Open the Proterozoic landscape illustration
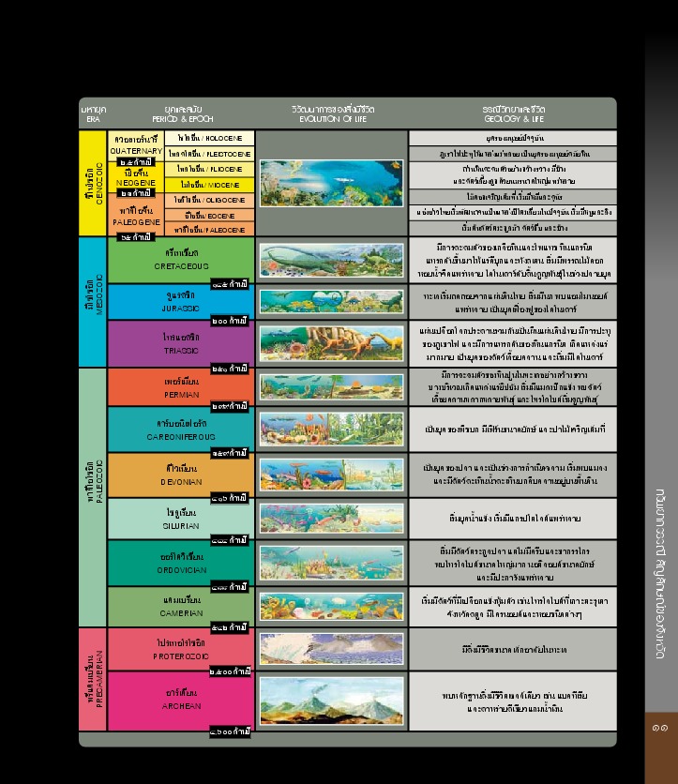 tap(332, 649)
